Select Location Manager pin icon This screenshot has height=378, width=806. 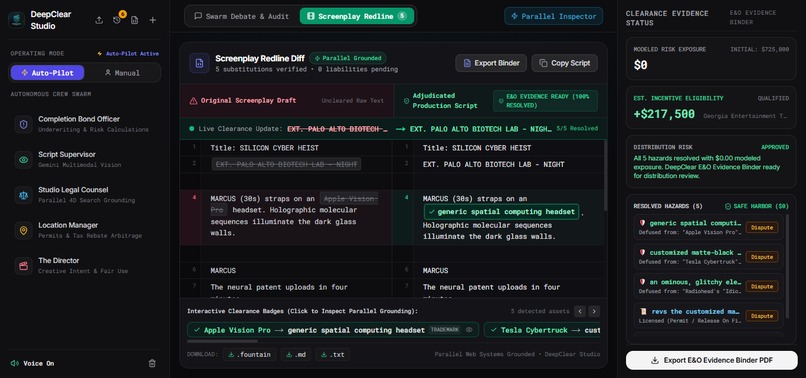[x=24, y=230]
